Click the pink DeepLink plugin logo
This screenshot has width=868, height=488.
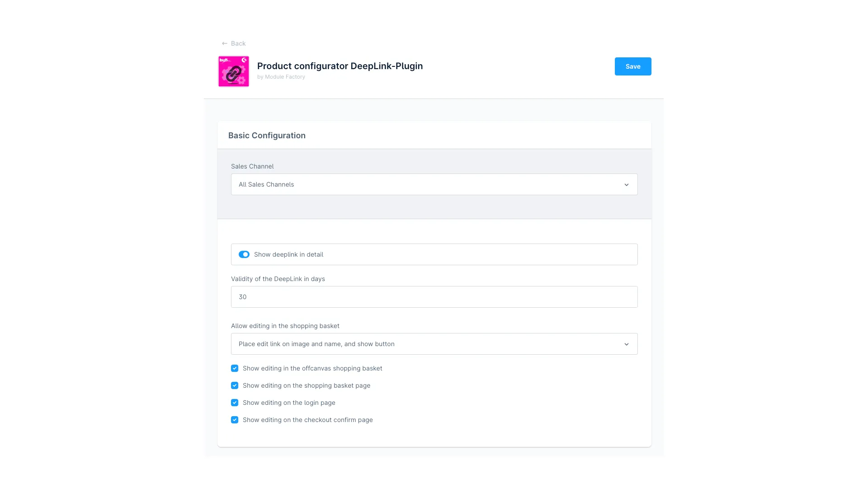(233, 71)
